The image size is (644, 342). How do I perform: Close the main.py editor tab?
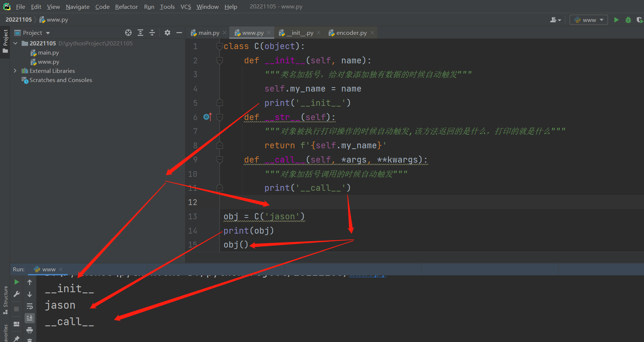tap(225, 33)
